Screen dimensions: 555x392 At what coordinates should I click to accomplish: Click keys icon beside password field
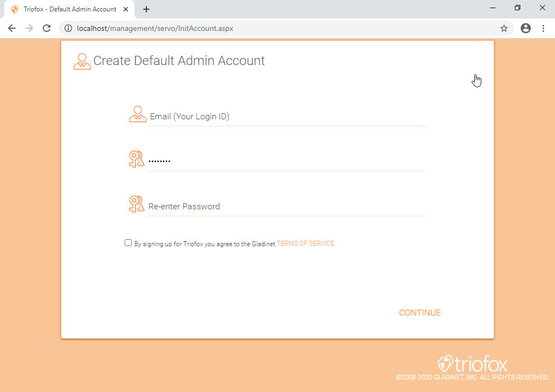(137, 159)
